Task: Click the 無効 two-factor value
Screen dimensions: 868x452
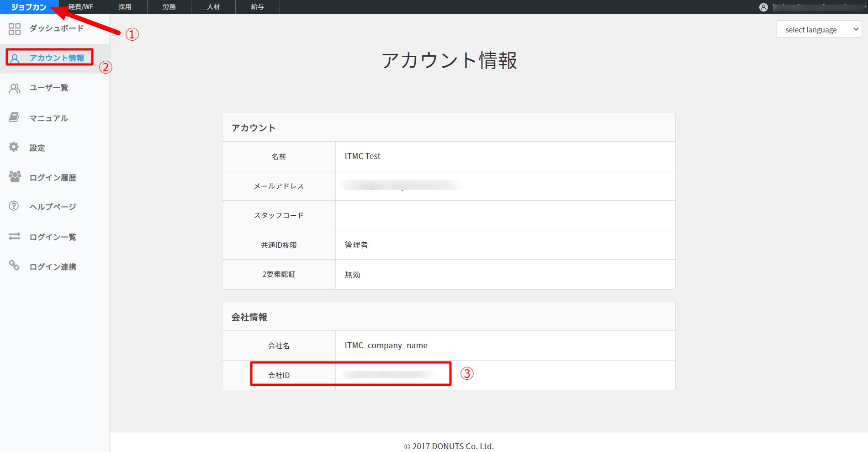Action: (353, 275)
